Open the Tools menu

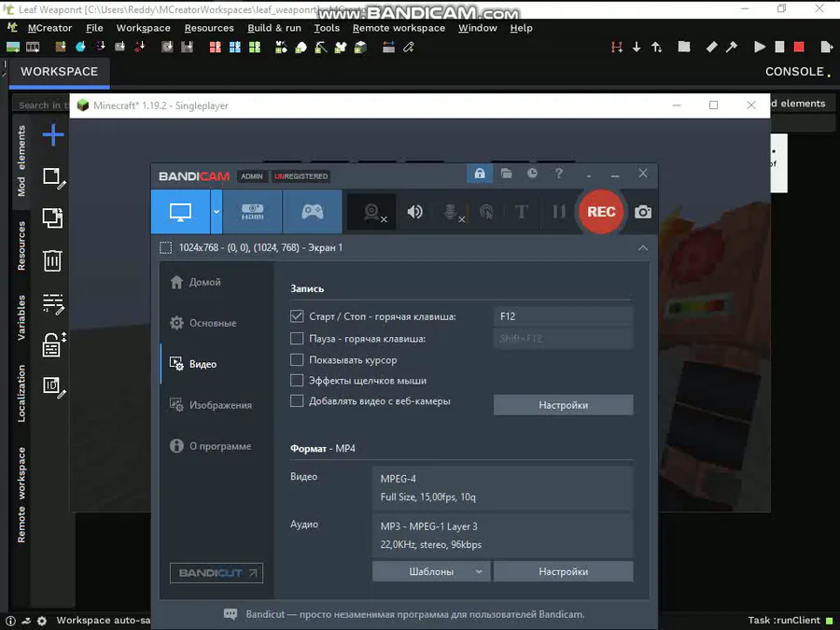(x=327, y=28)
